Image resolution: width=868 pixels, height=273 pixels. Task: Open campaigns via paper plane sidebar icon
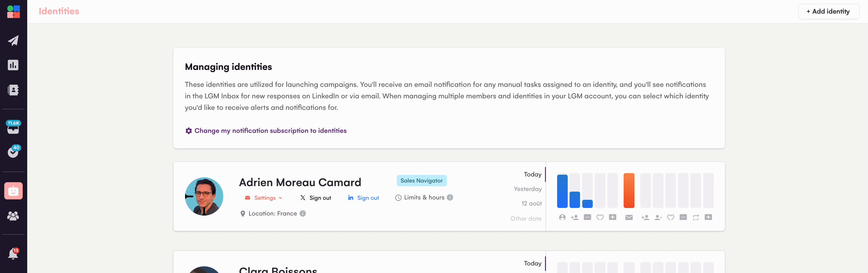13,41
